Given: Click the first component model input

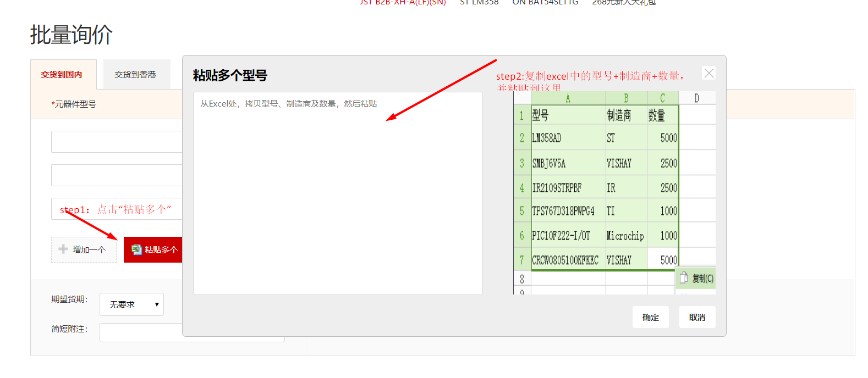Looking at the screenshot, I should point(117,142).
